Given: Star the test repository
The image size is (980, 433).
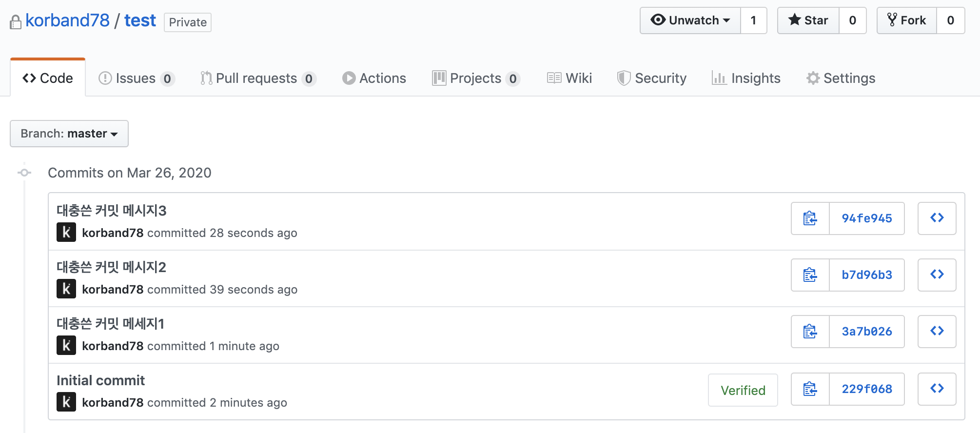Looking at the screenshot, I should tap(808, 20).
